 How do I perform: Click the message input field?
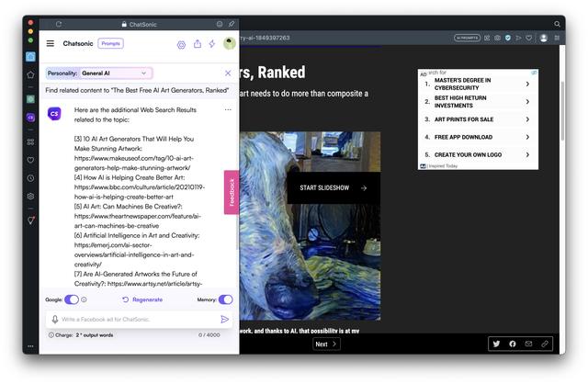[x=139, y=319]
